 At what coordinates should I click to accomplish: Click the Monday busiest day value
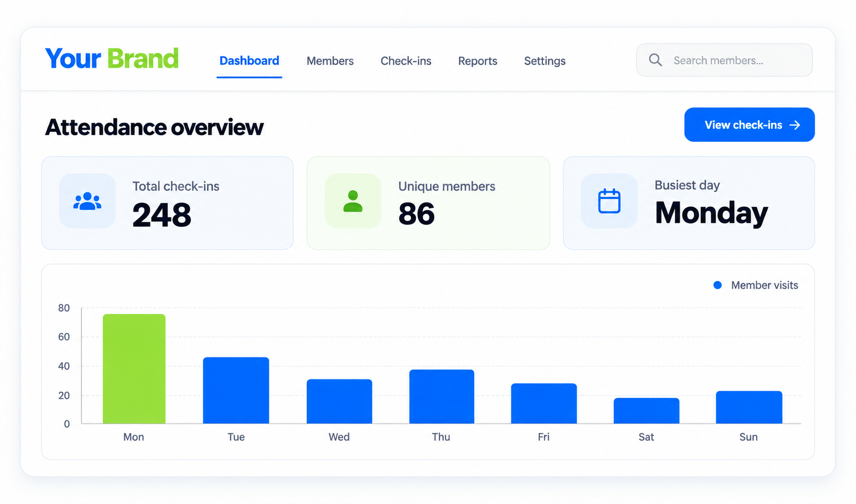point(711,213)
